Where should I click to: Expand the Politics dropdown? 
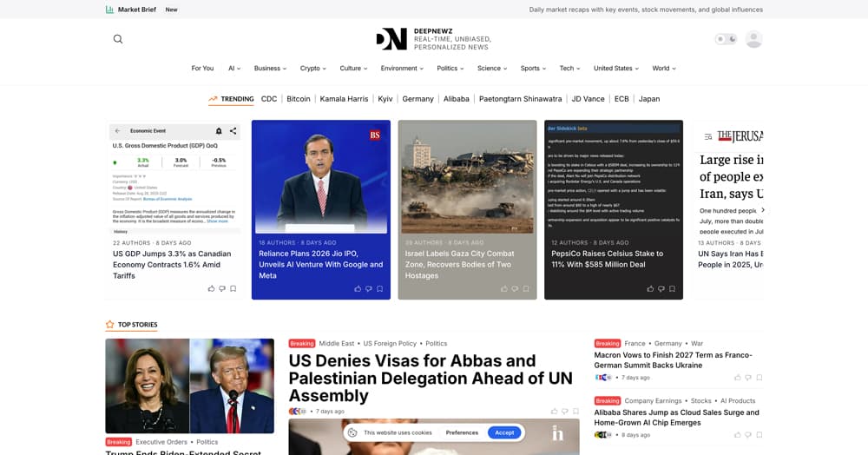450,68
